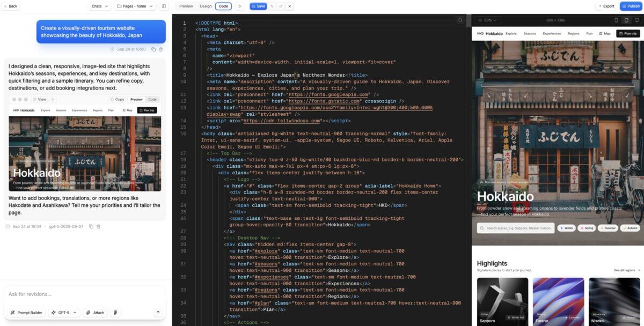Click the Save button

[x=258, y=6]
